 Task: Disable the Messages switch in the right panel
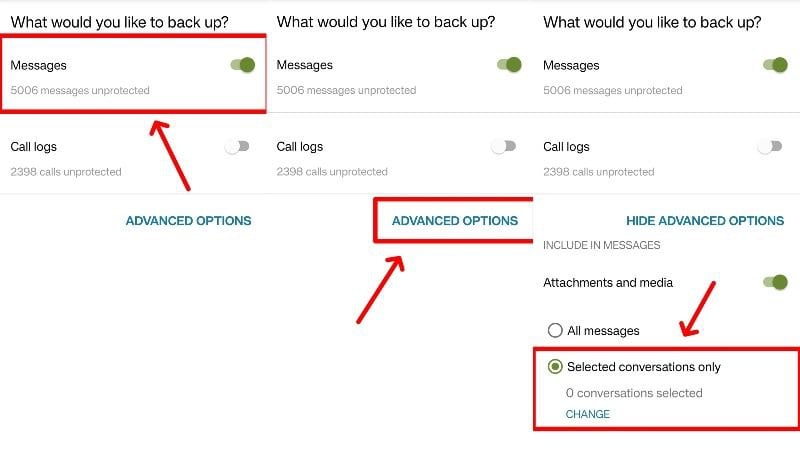(x=775, y=65)
